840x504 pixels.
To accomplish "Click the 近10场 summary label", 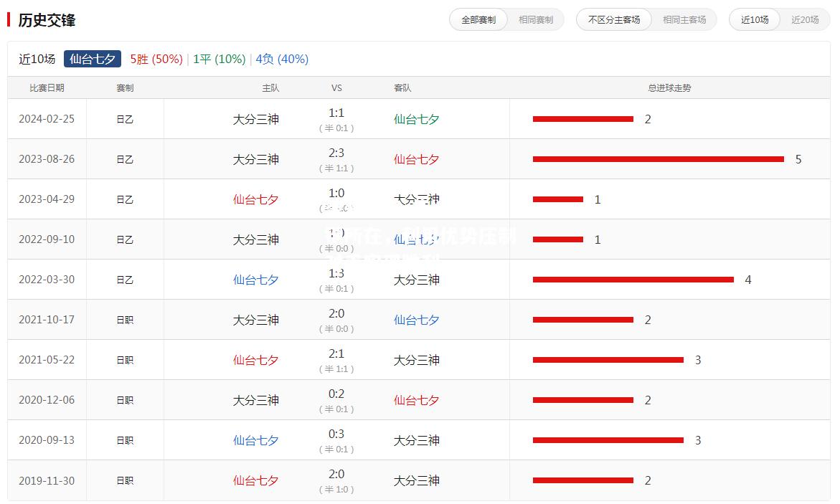I will (37, 59).
